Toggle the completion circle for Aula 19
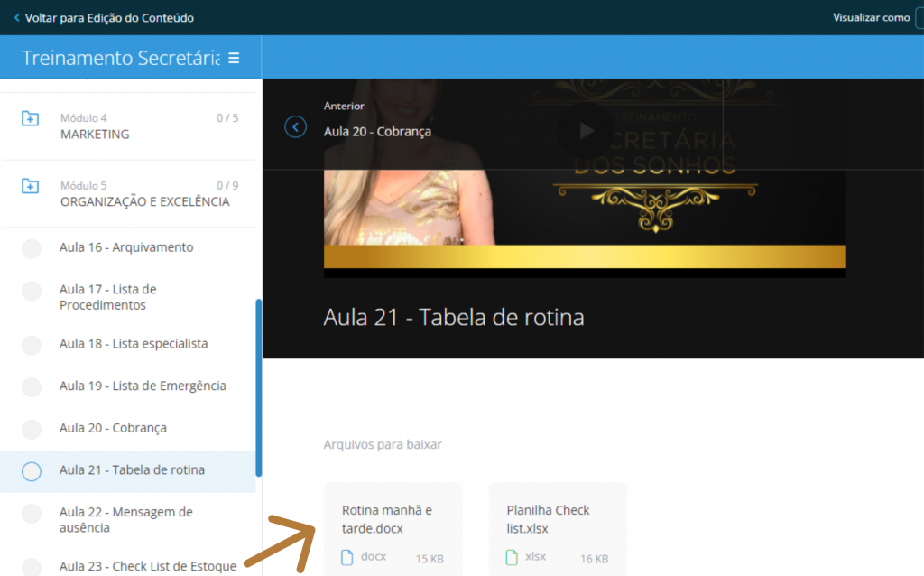924x576 pixels. [32, 386]
